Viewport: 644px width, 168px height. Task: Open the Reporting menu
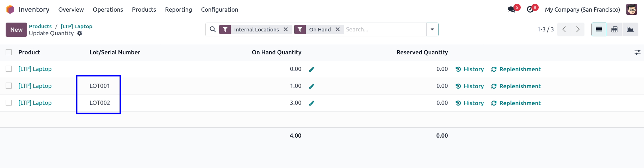point(178,10)
